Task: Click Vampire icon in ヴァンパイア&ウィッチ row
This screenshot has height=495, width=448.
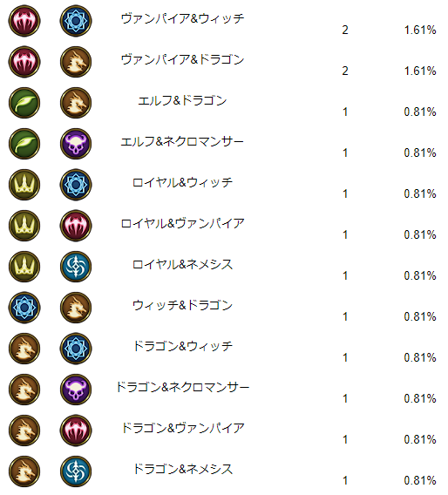Action: 24,21
